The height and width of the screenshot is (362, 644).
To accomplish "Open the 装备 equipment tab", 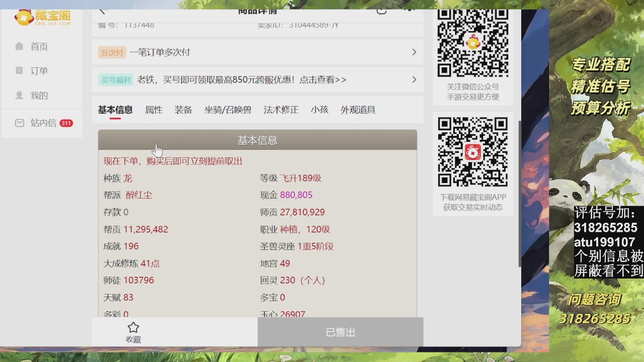I will (183, 110).
